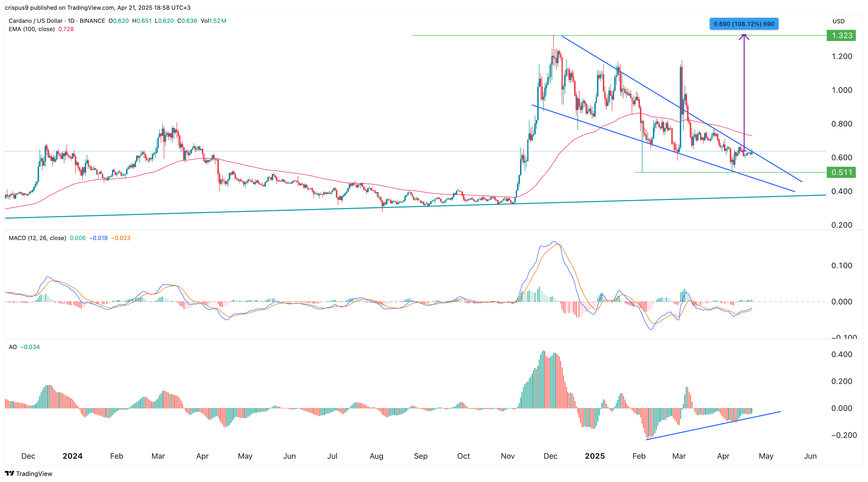The width and height of the screenshot is (868, 482).
Task: Click the EMA value 0.728
Action: (66, 29)
